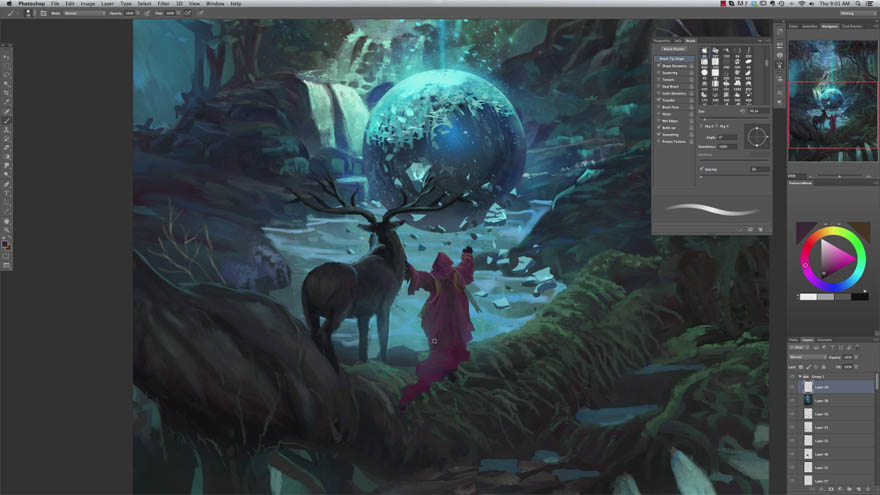Viewport: 880px width, 495px height.
Task: Click the Brush panel toggle in options bar
Action: (43, 13)
